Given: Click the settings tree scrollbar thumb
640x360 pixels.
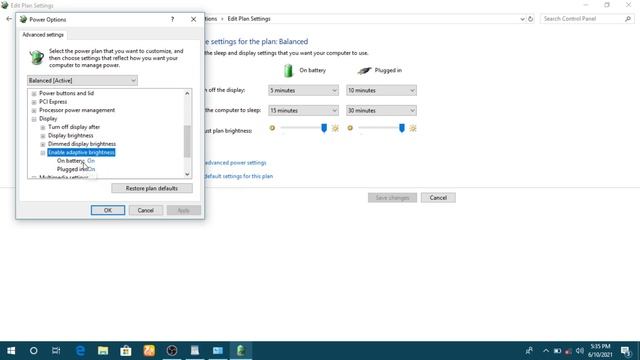Looking at the screenshot, I should [187, 141].
